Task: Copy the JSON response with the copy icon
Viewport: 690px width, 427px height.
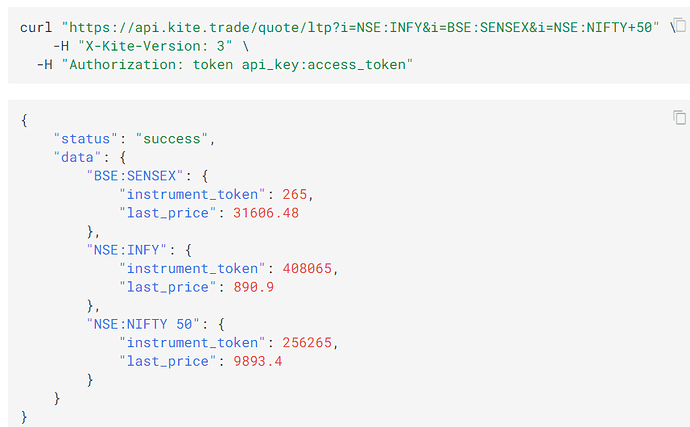Action: (x=679, y=118)
